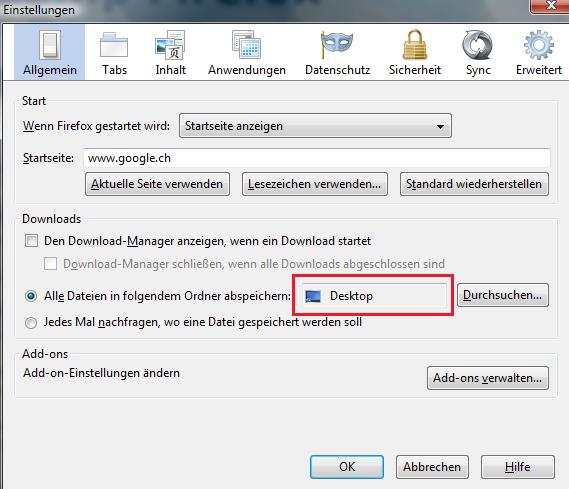Click the 'Lesezeichen verwenden...' button
Viewport: 569px width, 489px height.
point(315,184)
